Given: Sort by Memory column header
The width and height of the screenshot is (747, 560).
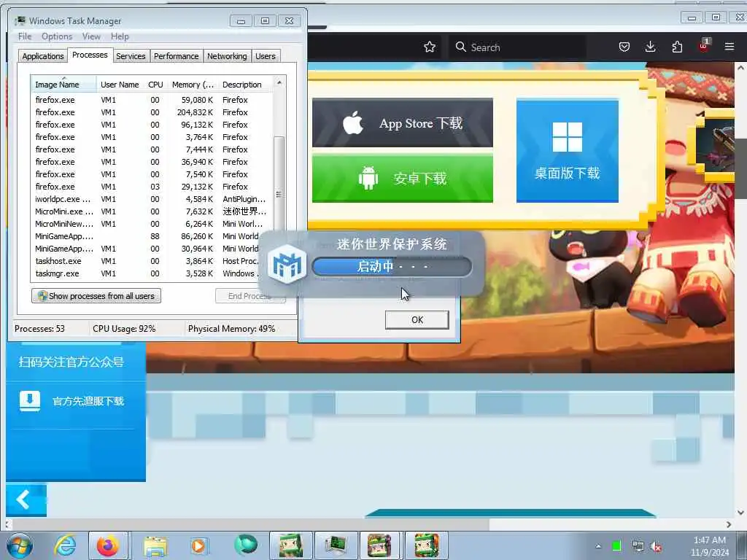Looking at the screenshot, I should (x=193, y=85).
